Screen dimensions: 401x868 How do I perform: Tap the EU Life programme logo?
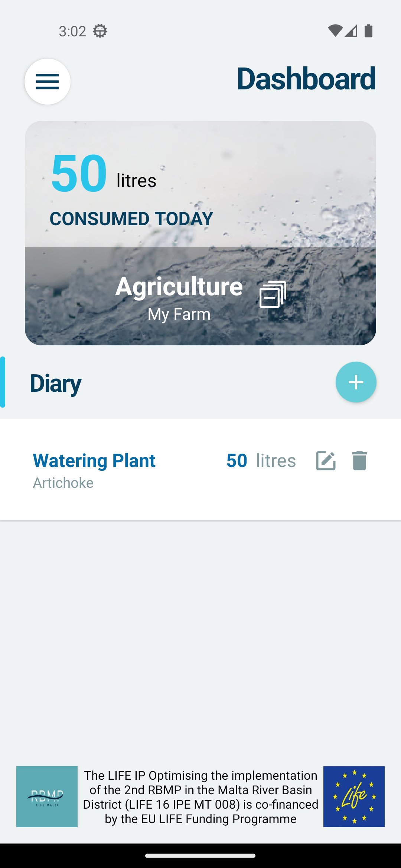354,796
